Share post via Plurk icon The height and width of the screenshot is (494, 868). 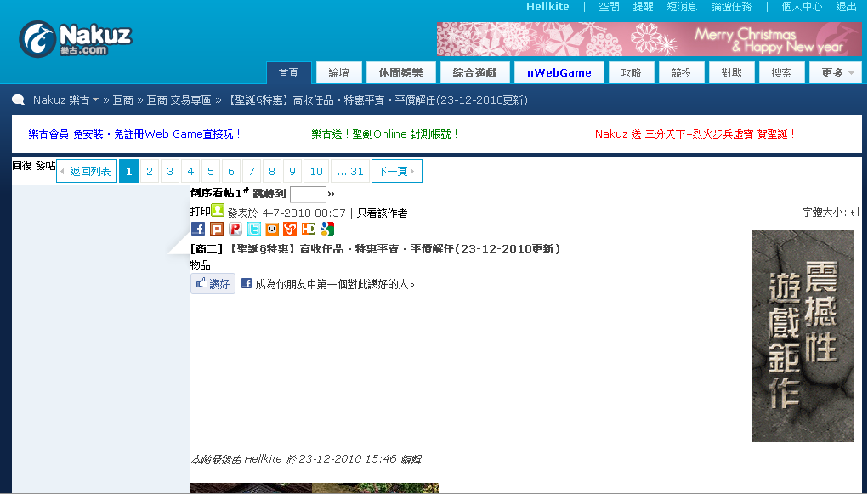pos(235,229)
